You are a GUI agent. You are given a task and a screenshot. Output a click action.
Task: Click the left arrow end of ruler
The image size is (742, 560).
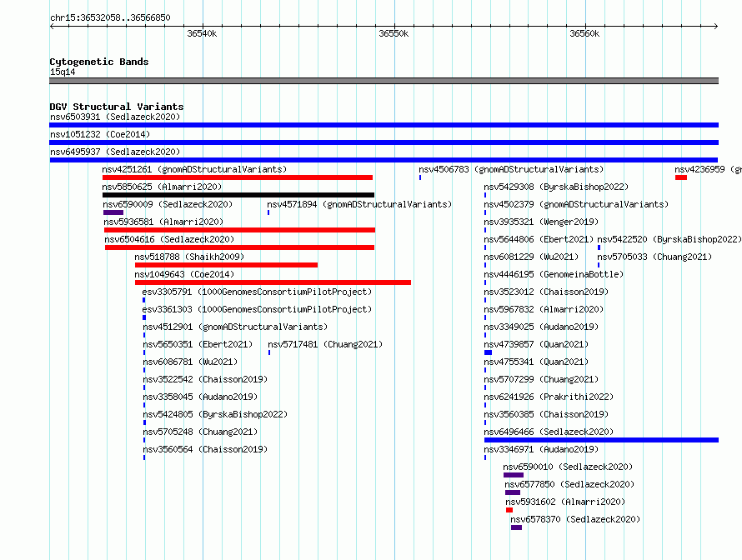coord(52,26)
